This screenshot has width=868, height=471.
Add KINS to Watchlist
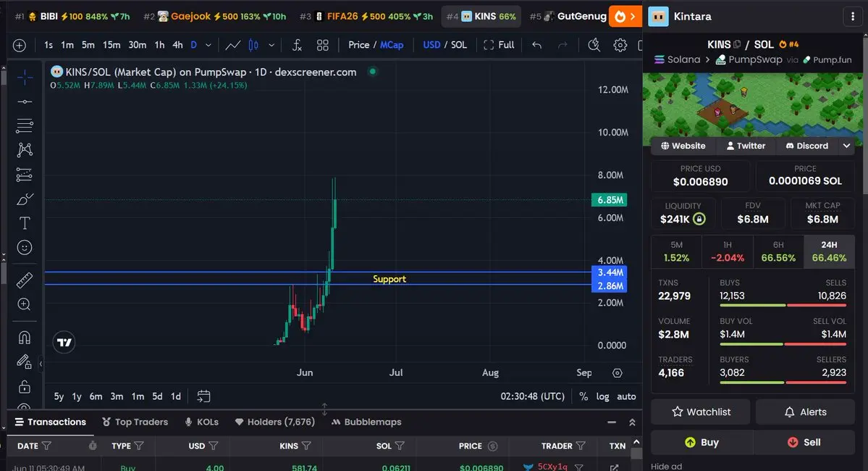(x=701, y=412)
